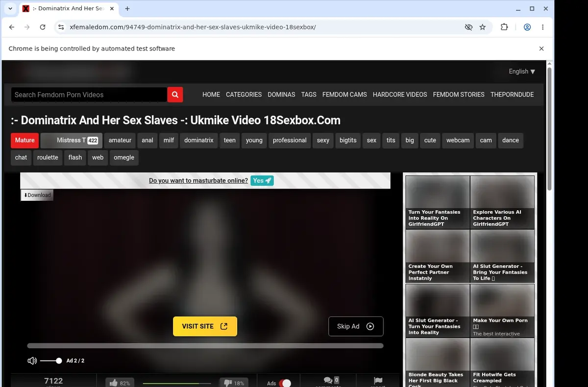Open the English language dropdown
The height and width of the screenshot is (387, 588).
click(x=522, y=72)
